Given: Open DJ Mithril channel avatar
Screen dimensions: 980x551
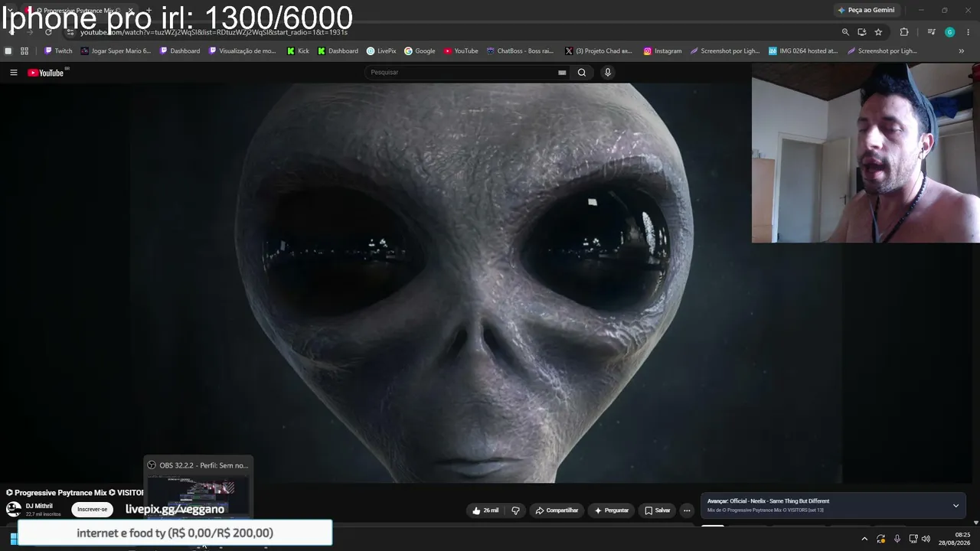Looking at the screenshot, I should click(x=14, y=509).
